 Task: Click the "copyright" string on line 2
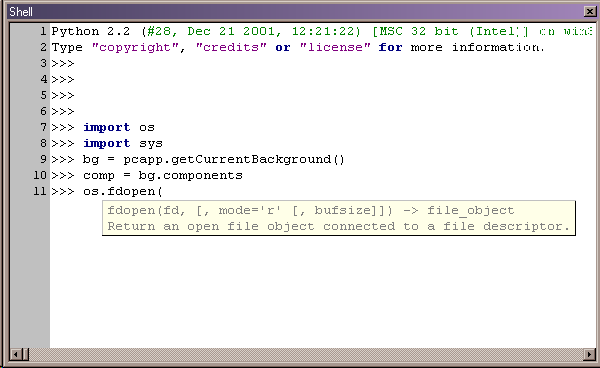point(135,47)
